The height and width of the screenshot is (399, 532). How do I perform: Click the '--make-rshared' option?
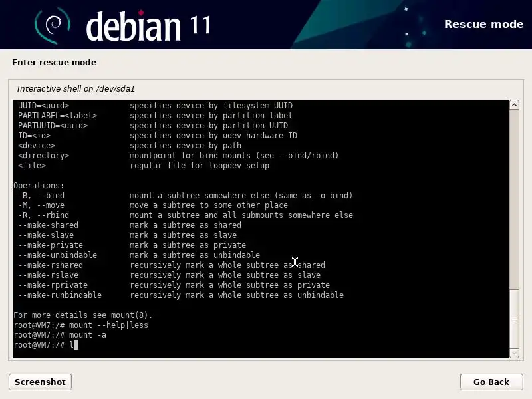[x=51, y=265]
